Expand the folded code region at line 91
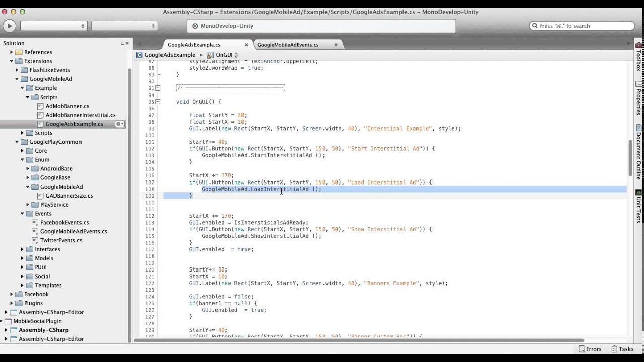This screenshot has height=362, width=644. [158, 88]
